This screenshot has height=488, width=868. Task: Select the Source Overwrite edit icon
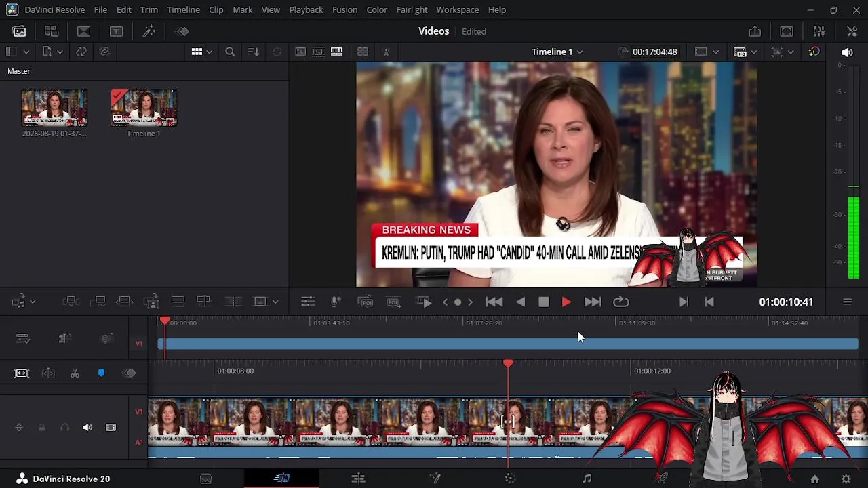tap(204, 301)
